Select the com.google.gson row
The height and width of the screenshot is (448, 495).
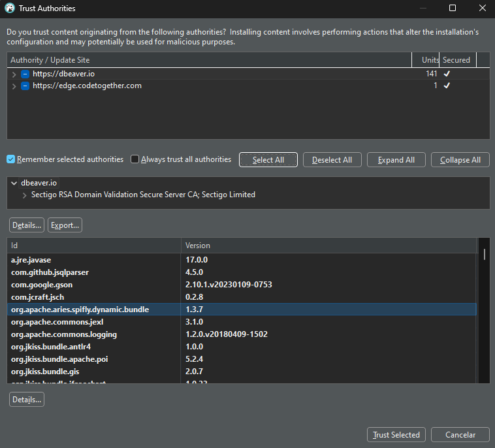242,285
